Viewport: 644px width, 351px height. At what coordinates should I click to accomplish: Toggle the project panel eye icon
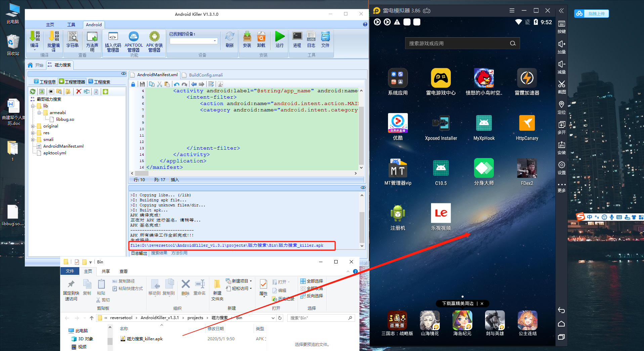pyautogui.click(x=124, y=73)
